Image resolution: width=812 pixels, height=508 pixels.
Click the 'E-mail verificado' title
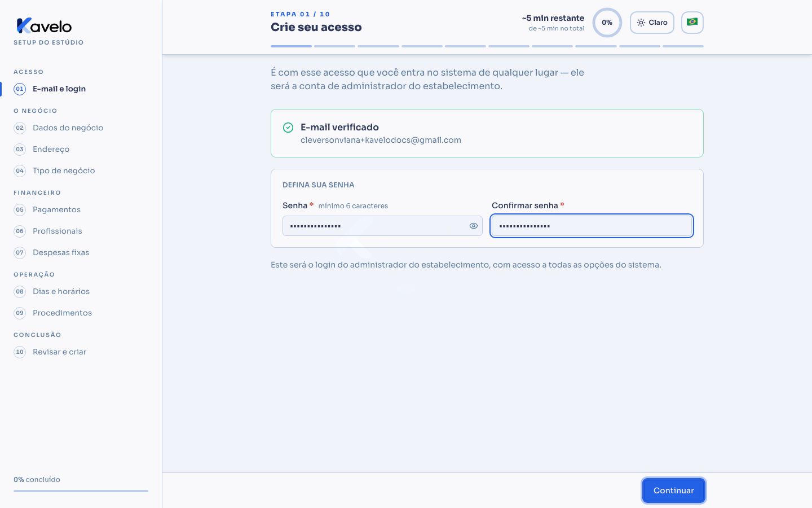pyautogui.click(x=339, y=127)
